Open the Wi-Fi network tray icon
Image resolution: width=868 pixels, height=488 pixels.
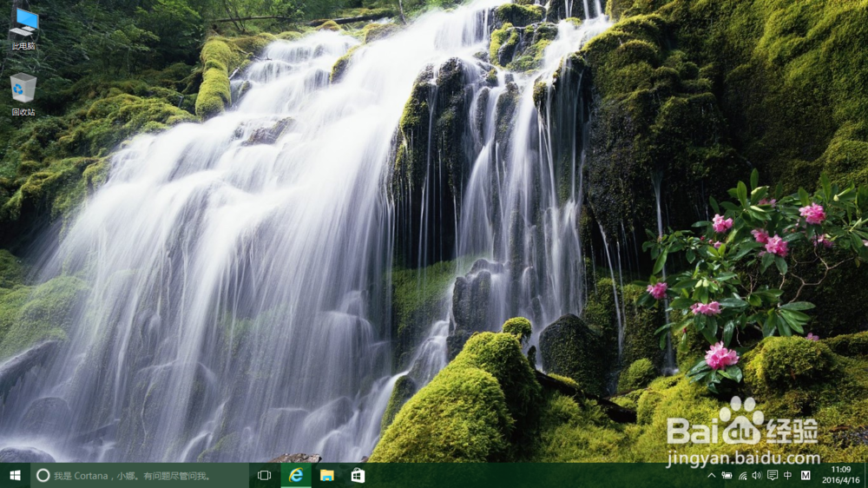click(742, 475)
